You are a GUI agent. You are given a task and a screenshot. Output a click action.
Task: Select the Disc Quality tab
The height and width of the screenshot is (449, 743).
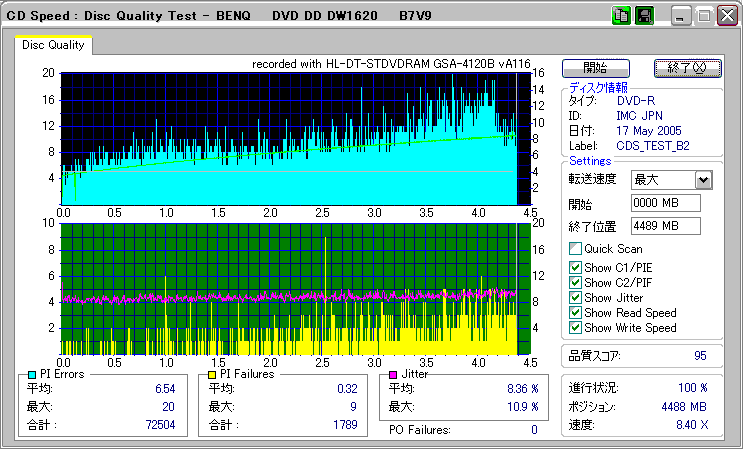tap(53, 45)
